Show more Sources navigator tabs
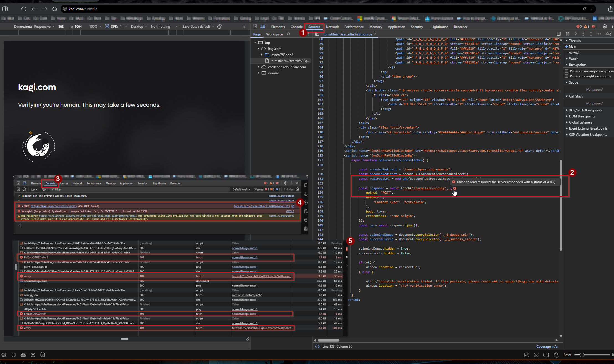614x364 pixels. 288,34
